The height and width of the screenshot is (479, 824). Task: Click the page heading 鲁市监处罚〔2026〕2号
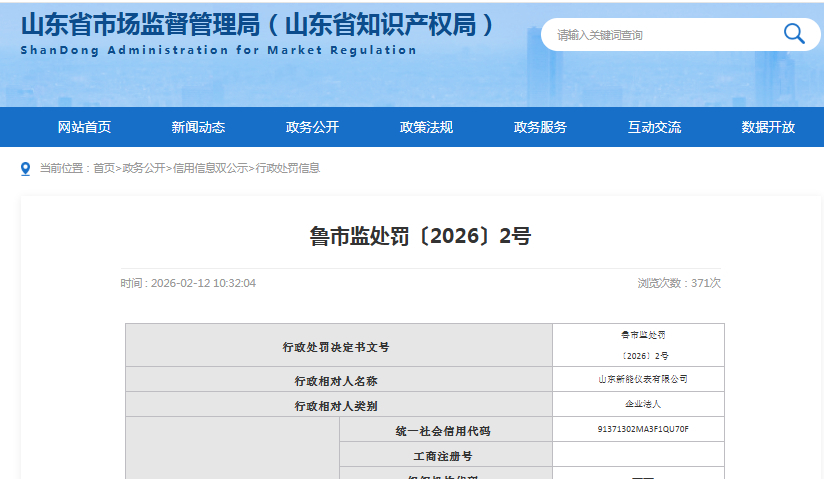coord(420,236)
